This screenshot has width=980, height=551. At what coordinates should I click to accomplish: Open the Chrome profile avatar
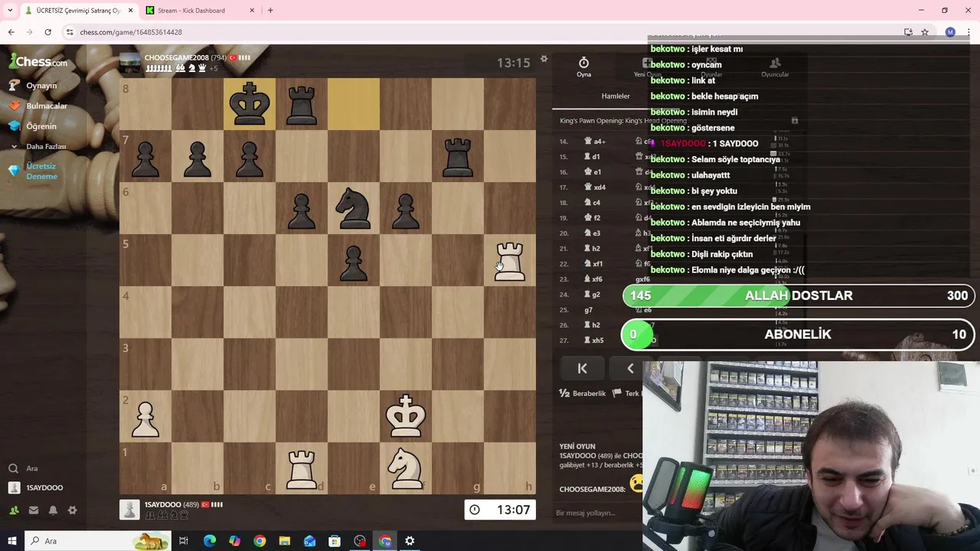(950, 32)
